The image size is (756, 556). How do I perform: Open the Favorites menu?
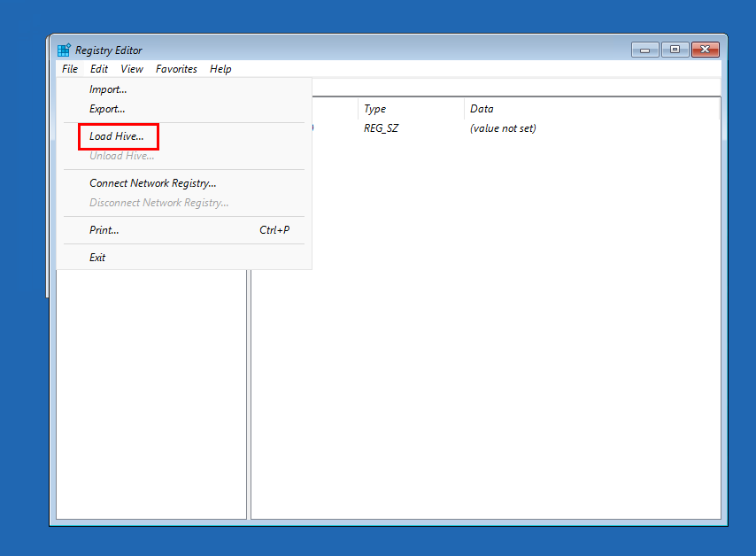click(x=176, y=69)
